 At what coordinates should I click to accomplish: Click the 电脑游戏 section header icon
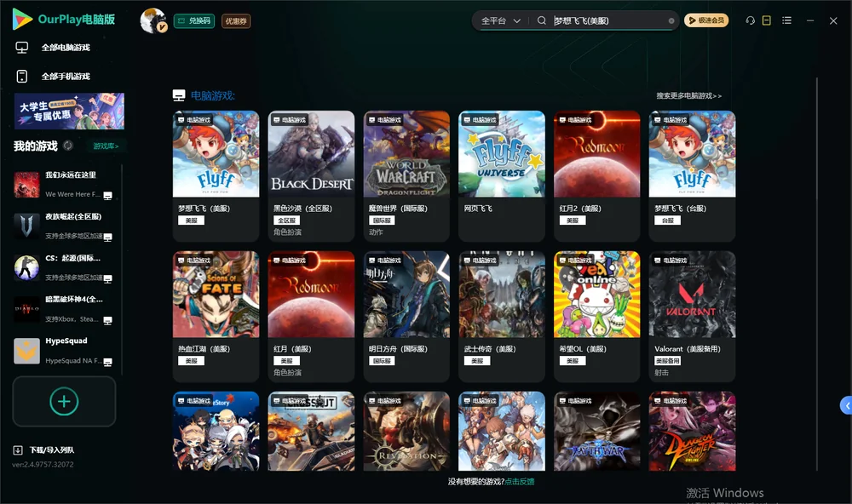[x=179, y=95]
